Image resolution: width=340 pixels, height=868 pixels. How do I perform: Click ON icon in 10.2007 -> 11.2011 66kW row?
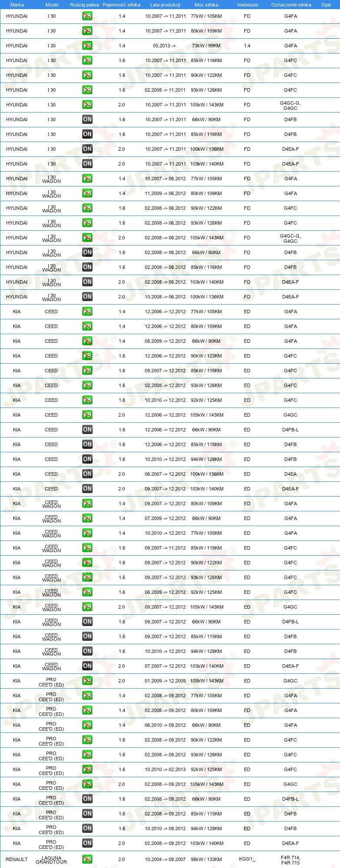[x=87, y=119]
